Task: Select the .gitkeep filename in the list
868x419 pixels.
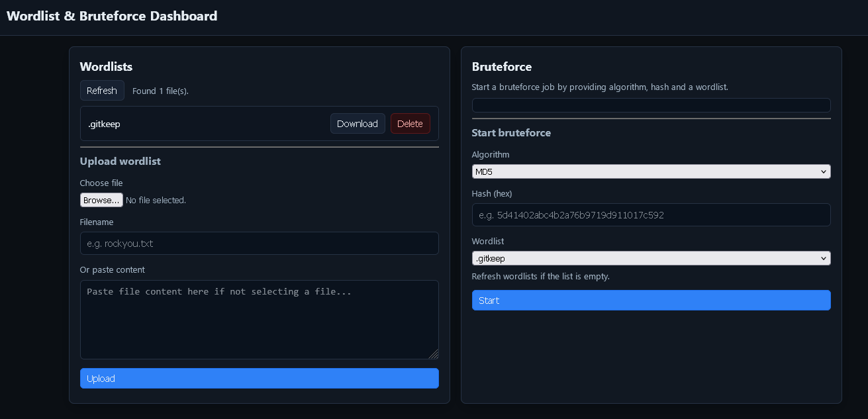Action: click(104, 124)
